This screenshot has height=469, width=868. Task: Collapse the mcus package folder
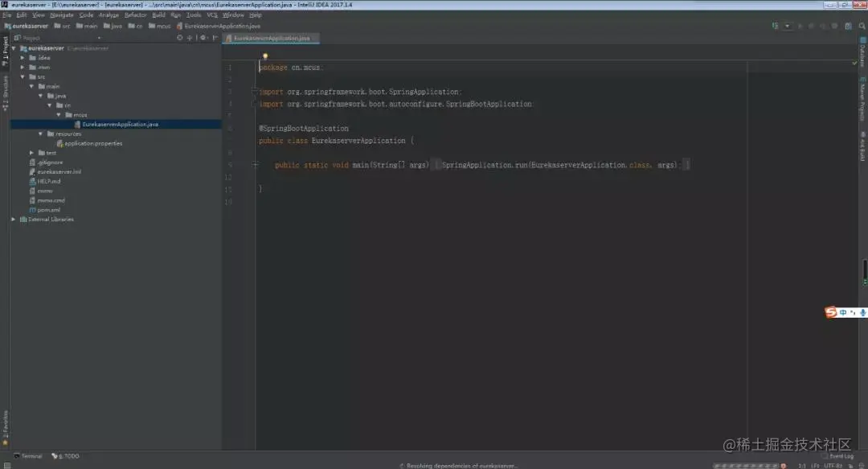(59, 115)
